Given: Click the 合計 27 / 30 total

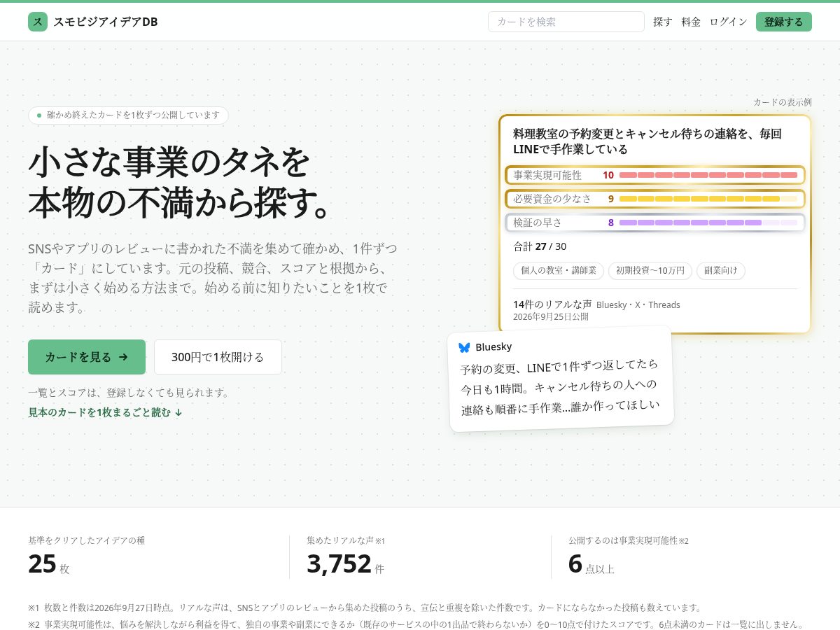Looking at the screenshot, I should click(x=540, y=246).
